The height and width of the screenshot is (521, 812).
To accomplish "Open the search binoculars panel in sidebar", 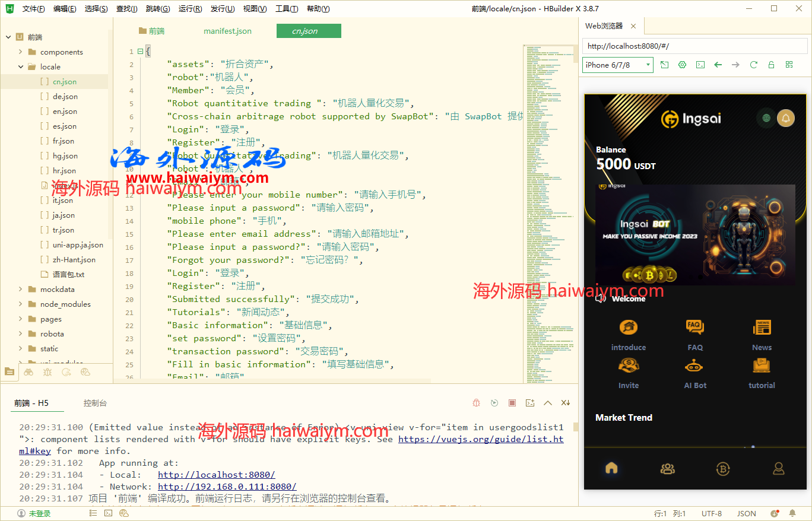I will (x=28, y=372).
